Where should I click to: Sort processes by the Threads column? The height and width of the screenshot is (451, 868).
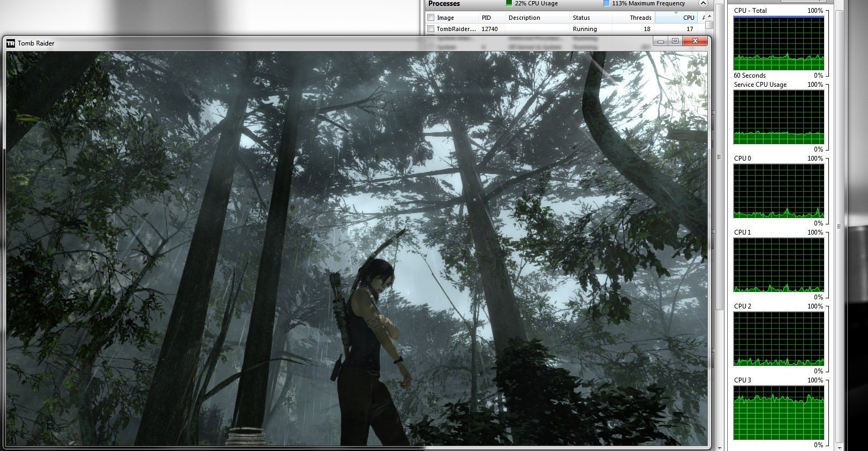(x=640, y=18)
